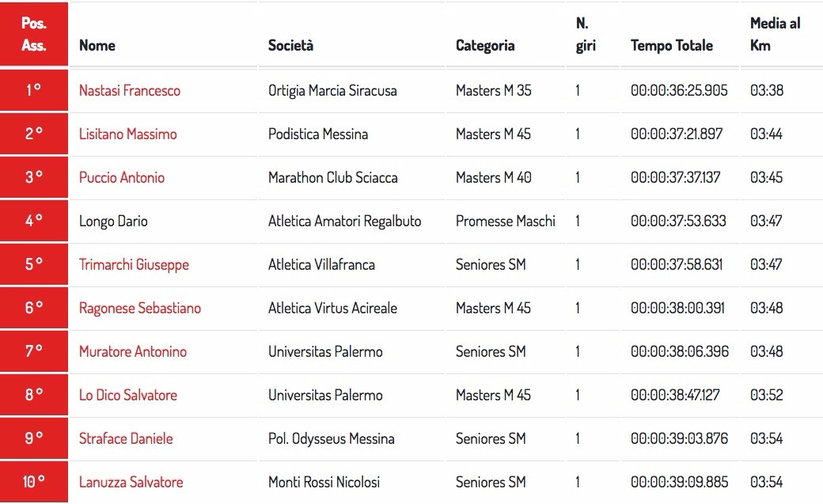Click the Tempo Totale column header
823x504 pixels.
pos(672,46)
